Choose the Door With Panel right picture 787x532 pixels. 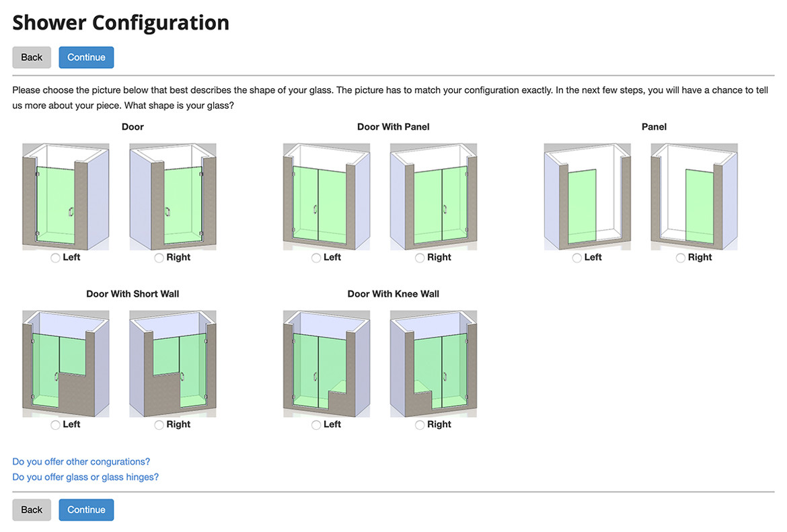tap(434, 197)
